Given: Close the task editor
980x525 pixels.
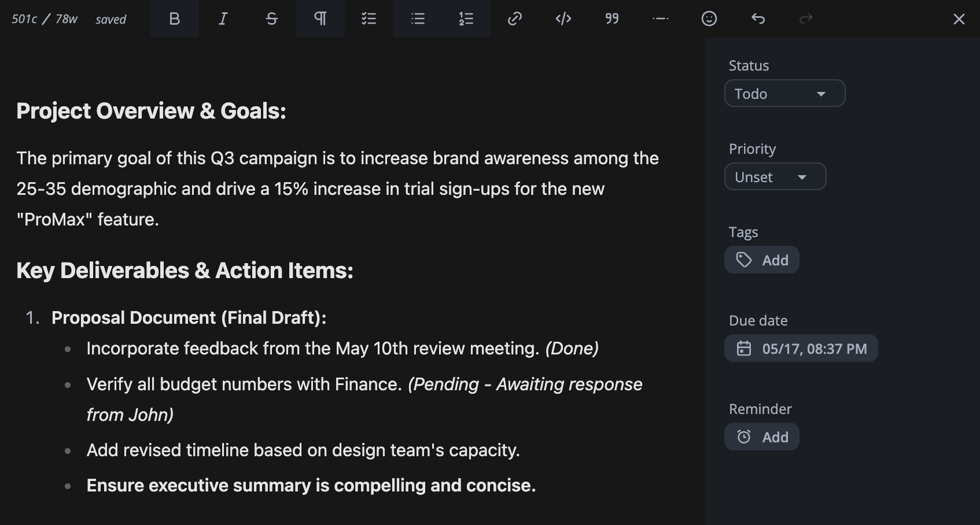Looking at the screenshot, I should pos(959,19).
